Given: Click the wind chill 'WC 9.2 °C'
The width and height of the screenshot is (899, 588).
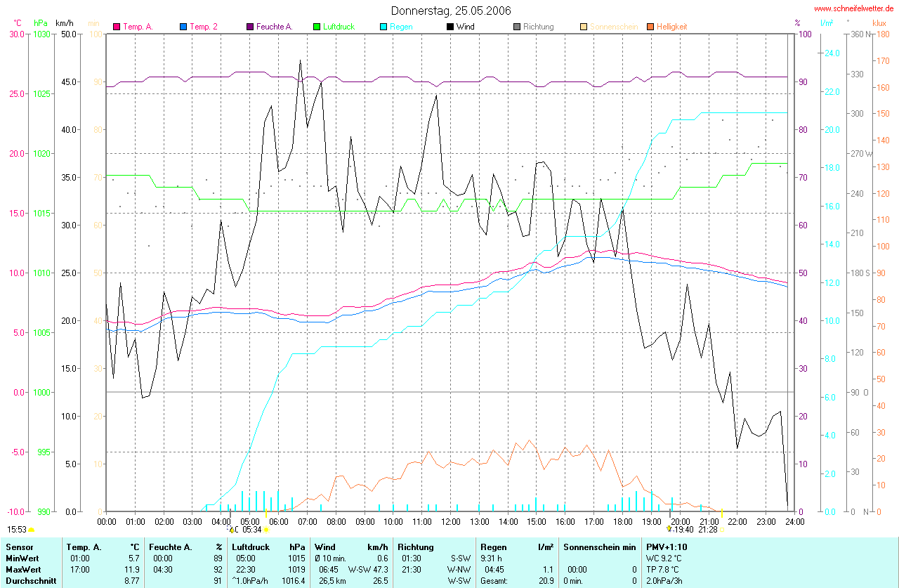Looking at the screenshot, I should click(x=664, y=558).
